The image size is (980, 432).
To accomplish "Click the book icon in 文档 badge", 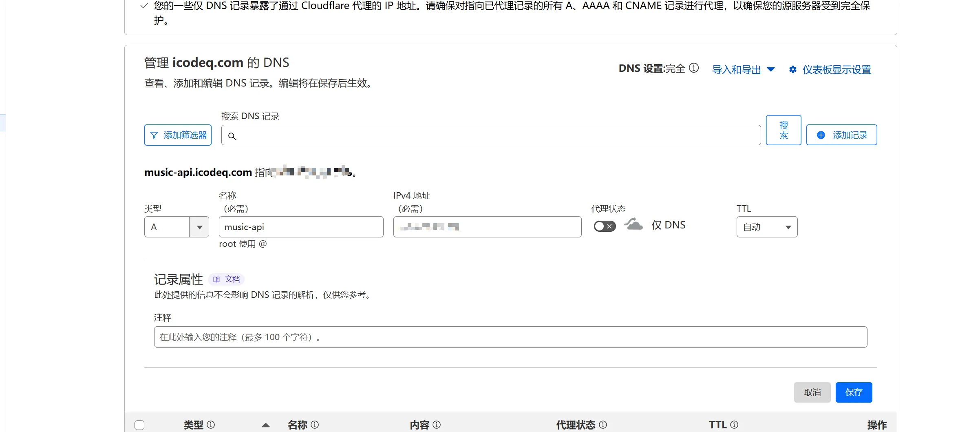I will [x=216, y=279].
